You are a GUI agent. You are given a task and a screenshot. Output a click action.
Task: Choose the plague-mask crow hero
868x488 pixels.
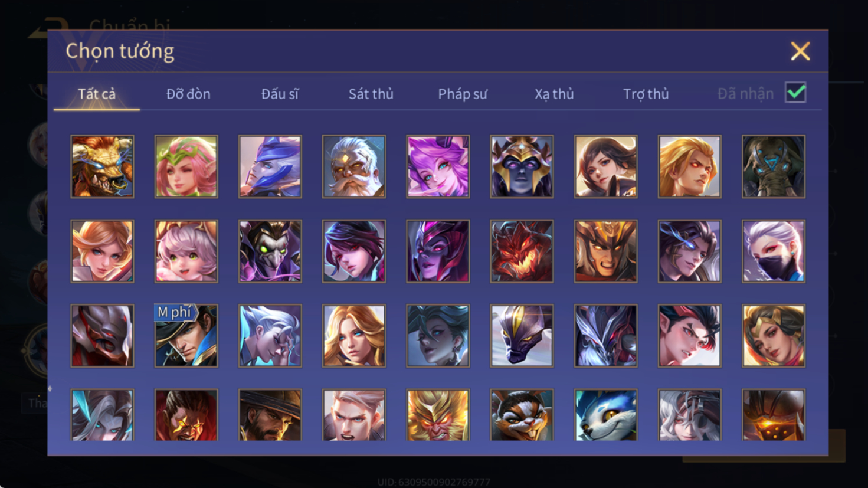[x=270, y=251]
